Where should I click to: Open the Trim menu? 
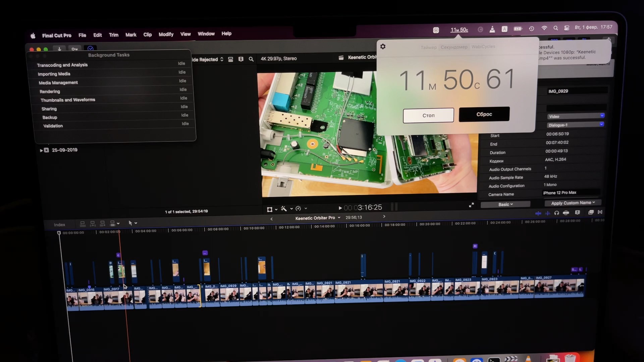point(114,35)
